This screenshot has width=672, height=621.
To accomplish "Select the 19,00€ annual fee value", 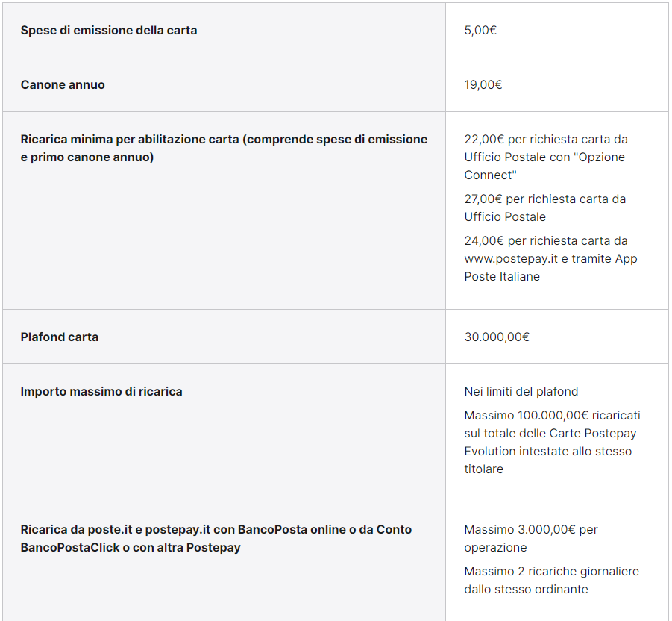I will point(483,85).
